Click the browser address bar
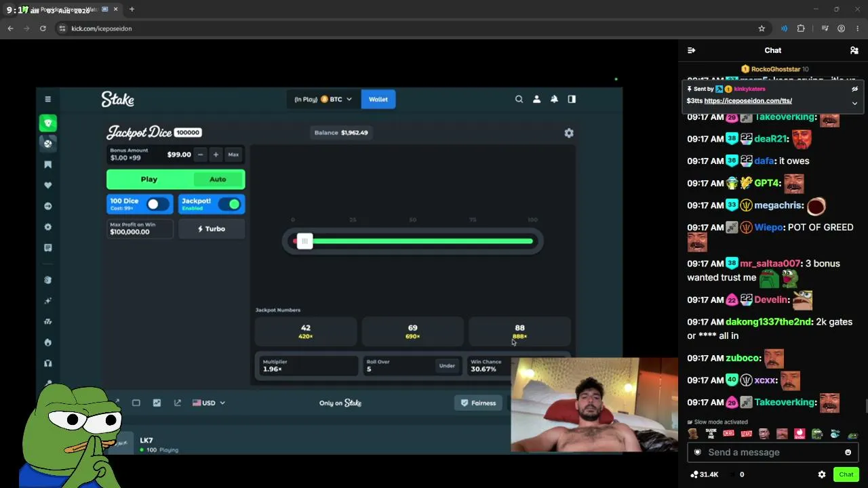Viewport: 868px width, 488px height. (407, 28)
